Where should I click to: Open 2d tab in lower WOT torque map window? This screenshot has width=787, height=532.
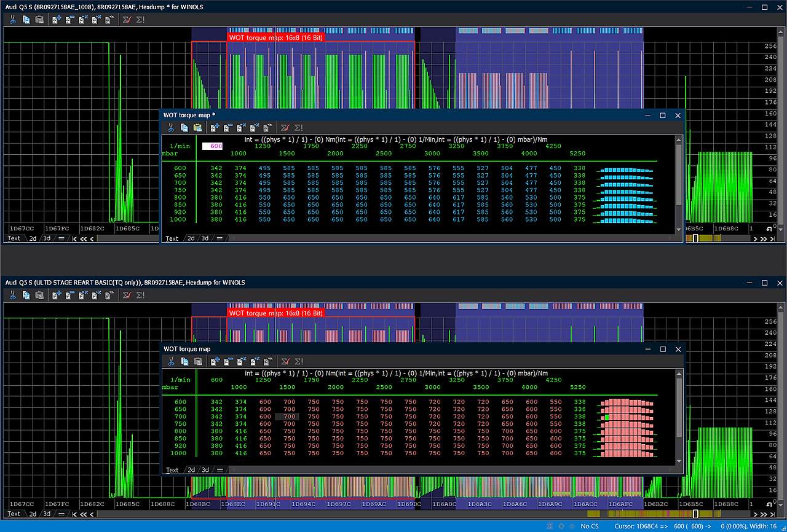pyautogui.click(x=191, y=470)
